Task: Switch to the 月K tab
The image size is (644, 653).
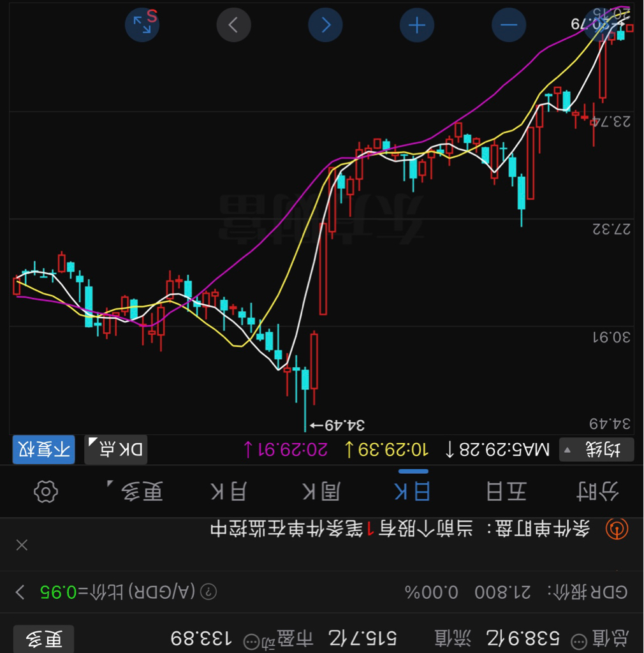Action: click(x=229, y=492)
